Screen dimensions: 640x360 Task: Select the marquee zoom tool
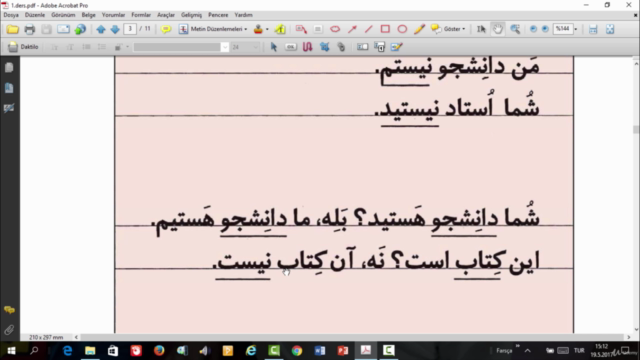515,29
